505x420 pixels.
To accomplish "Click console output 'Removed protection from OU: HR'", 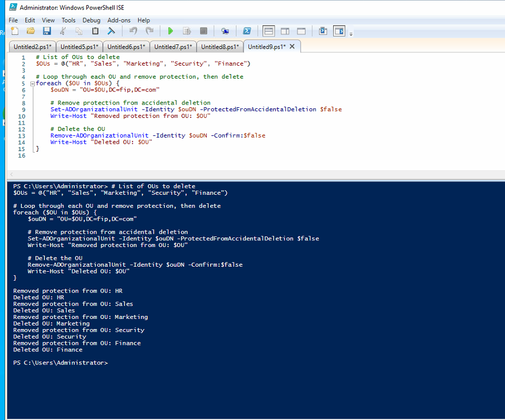I will point(67,291).
